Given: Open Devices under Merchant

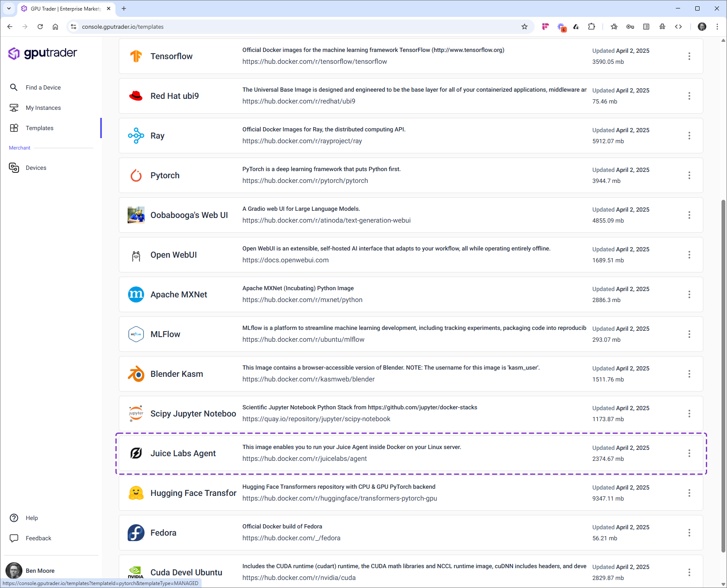Looking at the screenshot, I should click(x=36, y=168).
